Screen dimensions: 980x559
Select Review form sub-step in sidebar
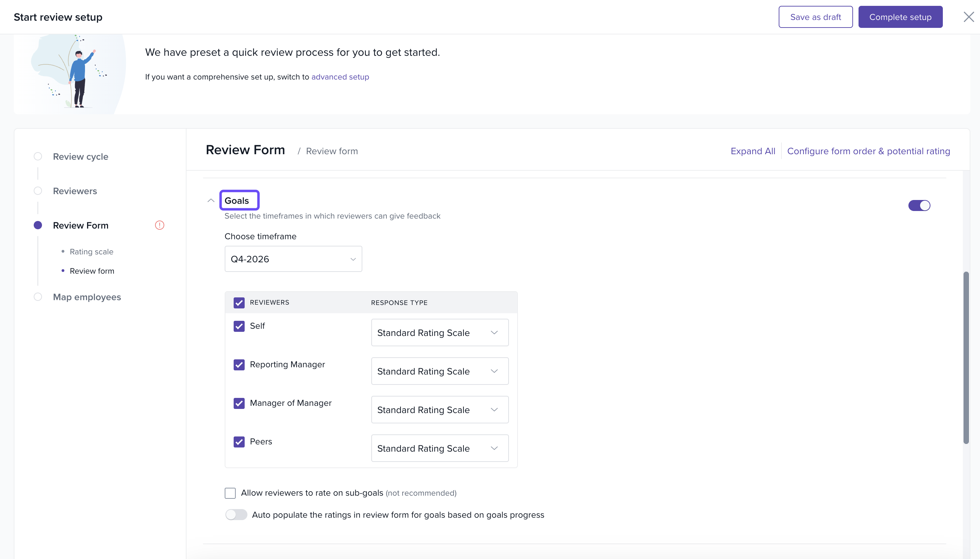[92, 271]
